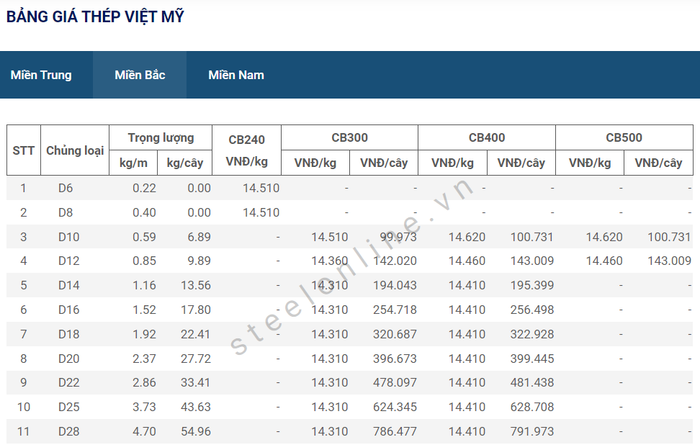Select the Miền Bắc tab
Image resolution: width=700 pixels, height=447 pixels.
pyautogui.click(x=140, y=75)
